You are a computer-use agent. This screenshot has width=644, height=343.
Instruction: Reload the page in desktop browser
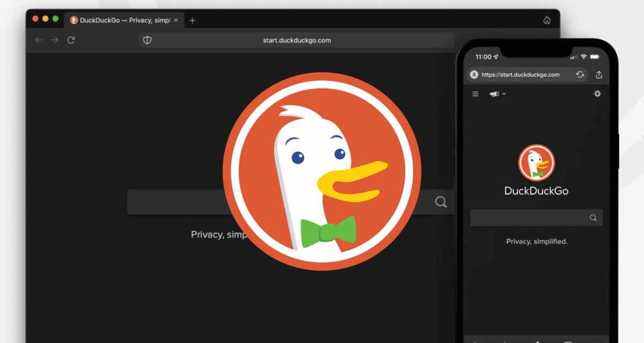click(71, 40)
